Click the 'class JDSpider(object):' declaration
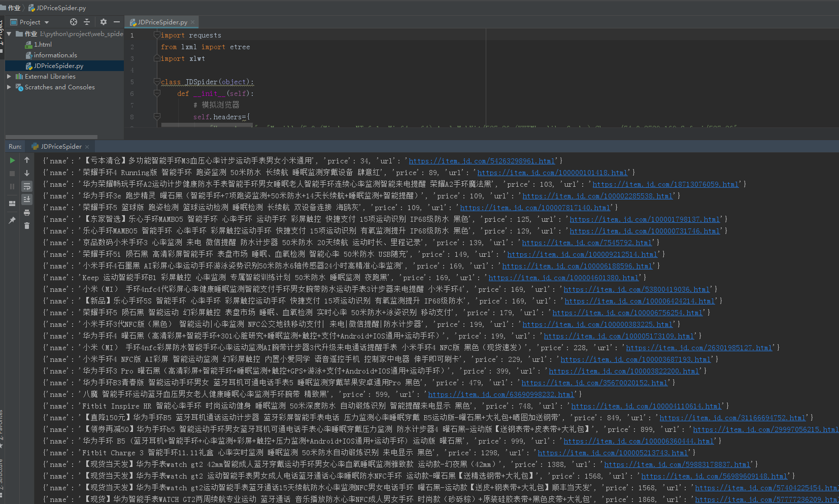This screenshot has width=839, height=504. coord(207,82)
